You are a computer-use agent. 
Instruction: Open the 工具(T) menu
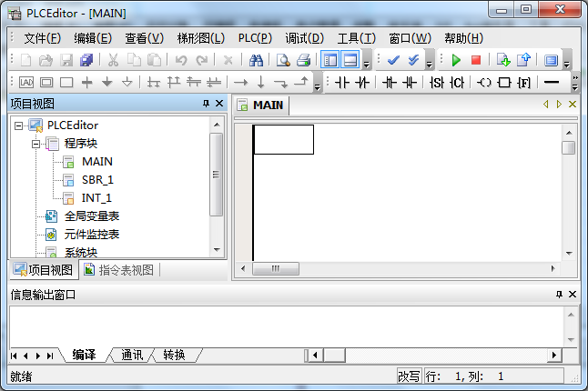pos(356,38)
